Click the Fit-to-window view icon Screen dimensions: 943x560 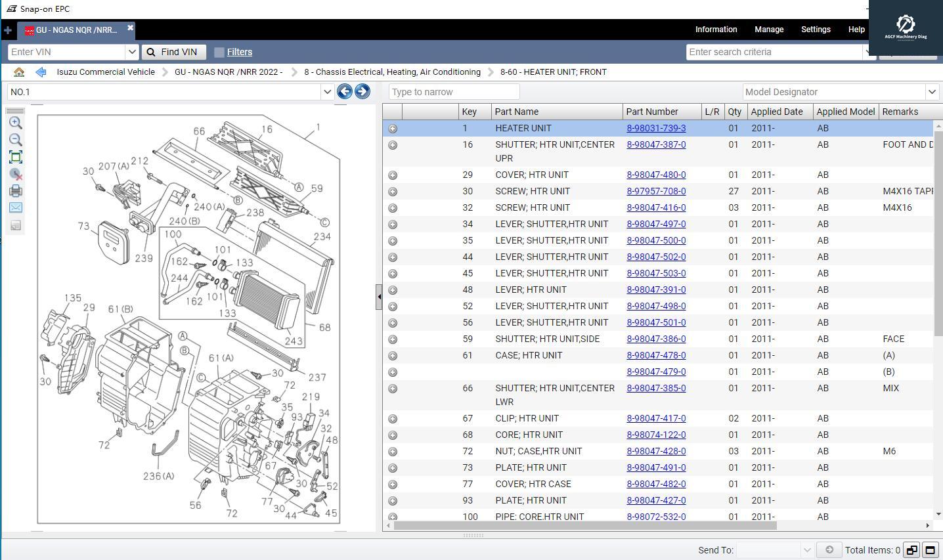click(x=16, y=157)
